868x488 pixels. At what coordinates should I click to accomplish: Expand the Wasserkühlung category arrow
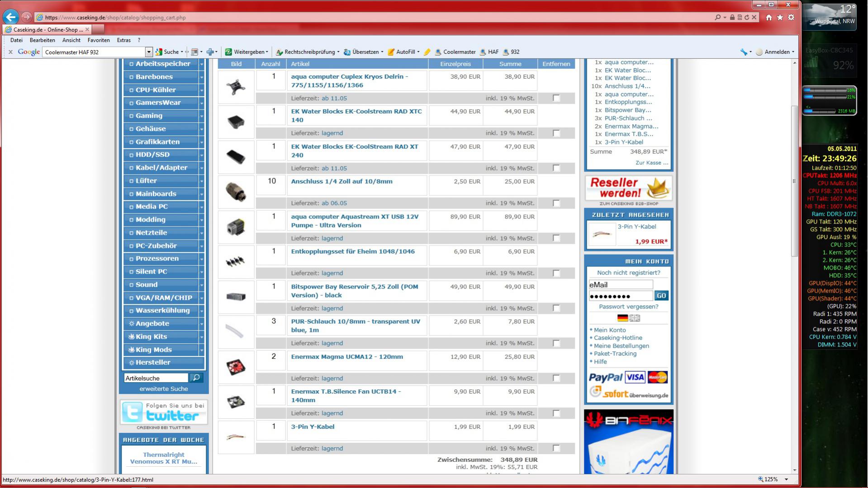point(202,311)
